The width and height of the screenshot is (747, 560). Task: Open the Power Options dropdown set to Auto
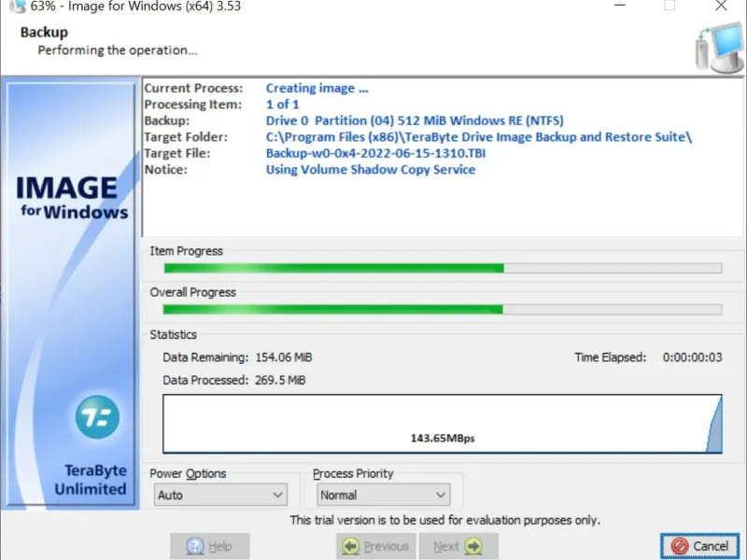220,495
